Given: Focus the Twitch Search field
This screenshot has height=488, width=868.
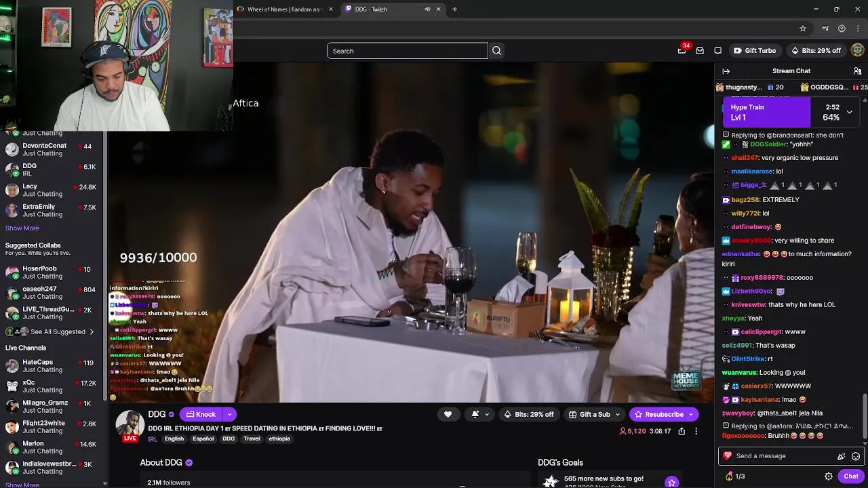Looking at the screenshot, I should (x=407, y=51).
